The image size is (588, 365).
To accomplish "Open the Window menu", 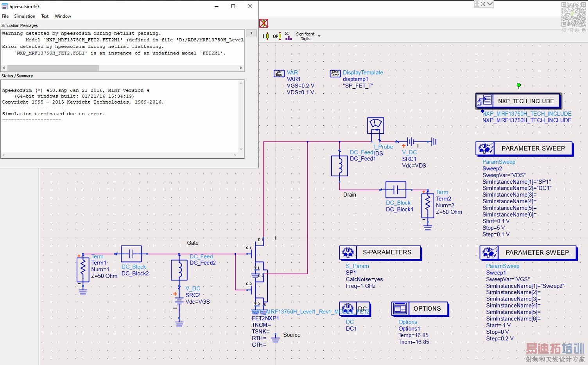I will point(63,16).
